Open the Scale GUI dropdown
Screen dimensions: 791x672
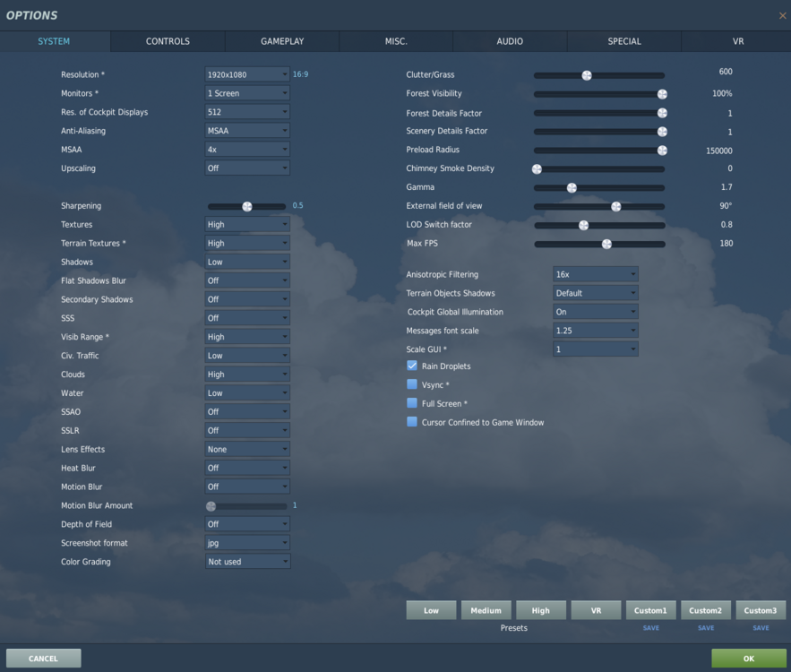point(596,349)
